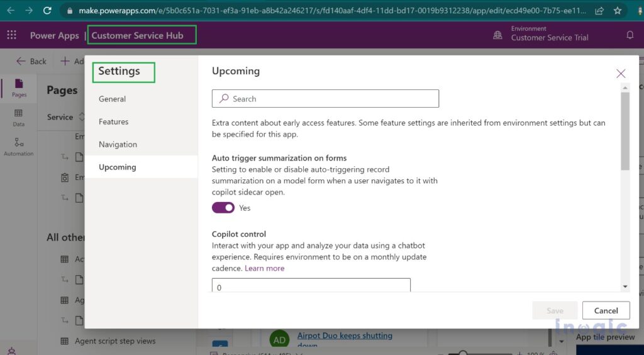Select the Agent script step views row
This screenshot has width=644, height=355.
tap(115, 341)
